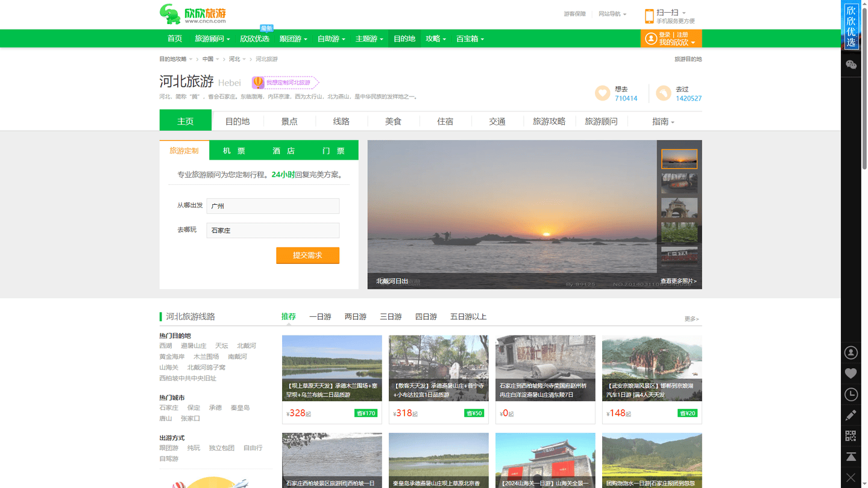Click the orange icon beside 去过
This screenshot has height=488, width=868.
click(663, 93)
